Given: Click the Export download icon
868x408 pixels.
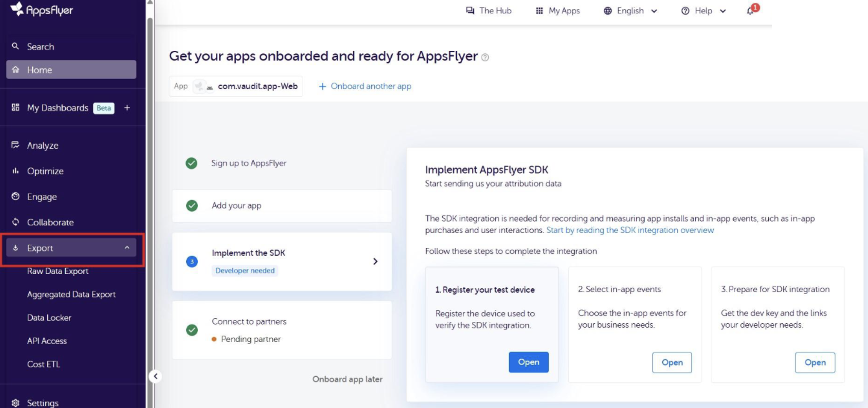Looking at the screenshot, I should 15,248.
